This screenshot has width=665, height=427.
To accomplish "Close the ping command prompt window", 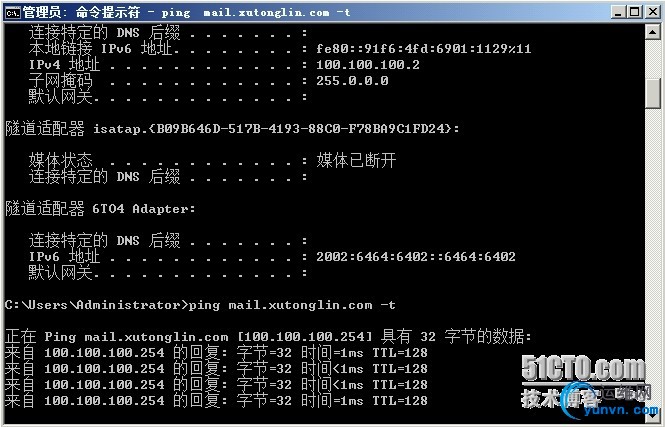I will (x=653, y=12).
